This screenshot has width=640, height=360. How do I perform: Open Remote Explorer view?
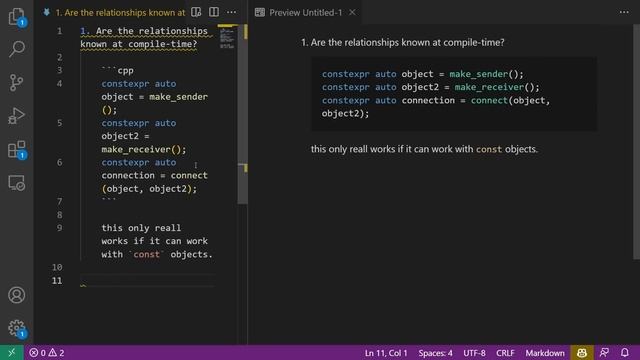pos(17,183)
